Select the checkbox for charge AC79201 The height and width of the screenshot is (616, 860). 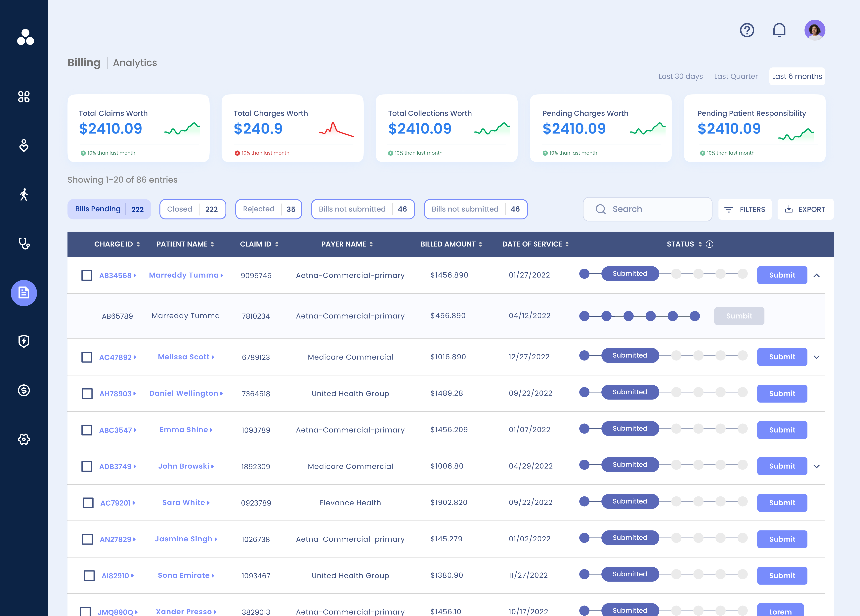[88, 503]
